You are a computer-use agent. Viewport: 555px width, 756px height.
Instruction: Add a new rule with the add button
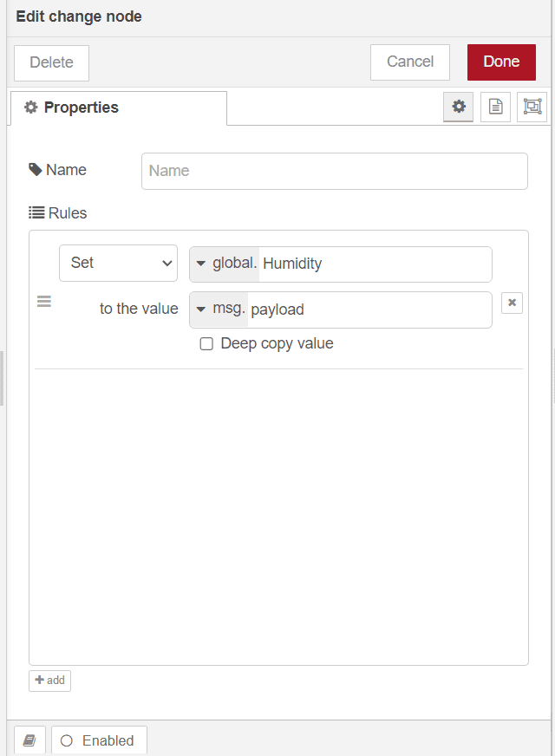[49, 681]
